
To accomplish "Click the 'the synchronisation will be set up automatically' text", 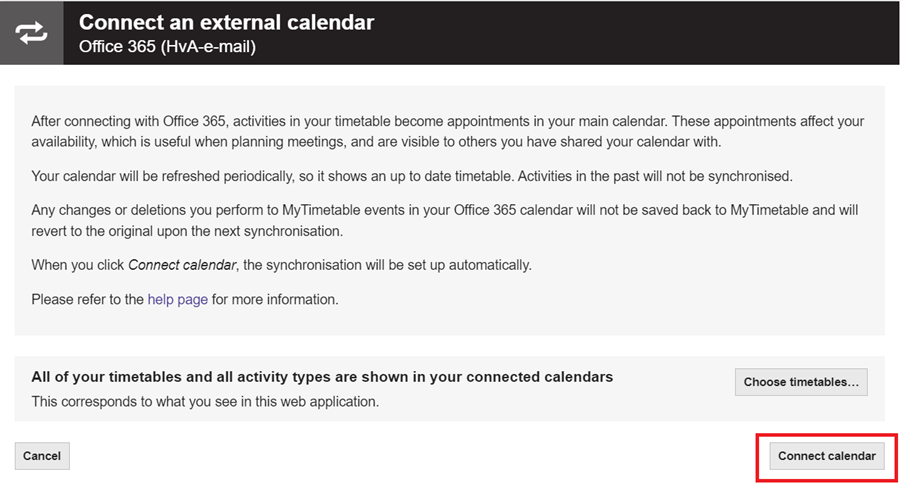I will 387,265.
